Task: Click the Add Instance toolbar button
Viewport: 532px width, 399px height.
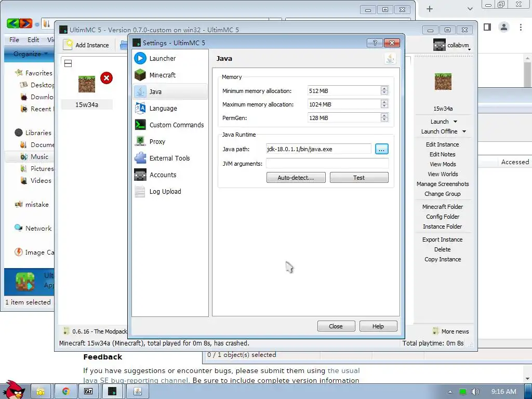Action: pyautogui.click(x=87, y=45)
